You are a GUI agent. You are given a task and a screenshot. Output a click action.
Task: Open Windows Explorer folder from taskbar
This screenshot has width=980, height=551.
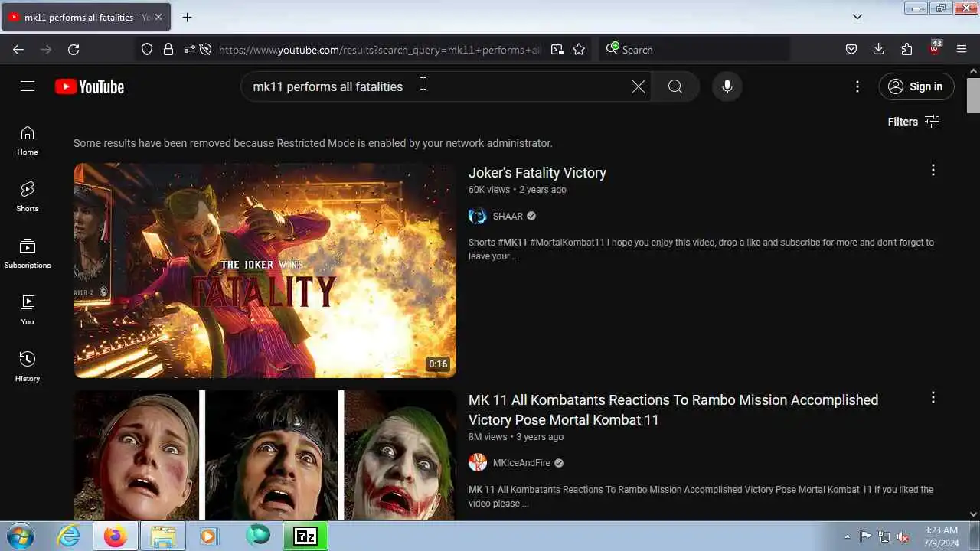162,536
